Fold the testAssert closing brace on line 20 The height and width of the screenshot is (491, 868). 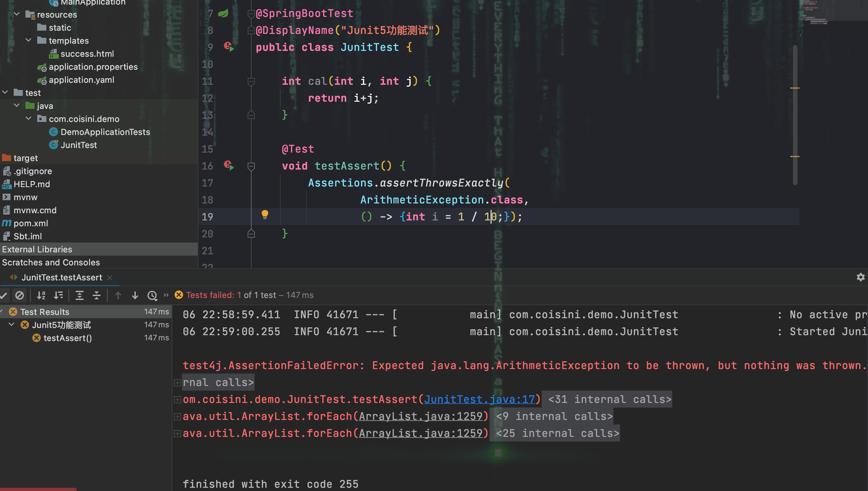coord(251,233)
